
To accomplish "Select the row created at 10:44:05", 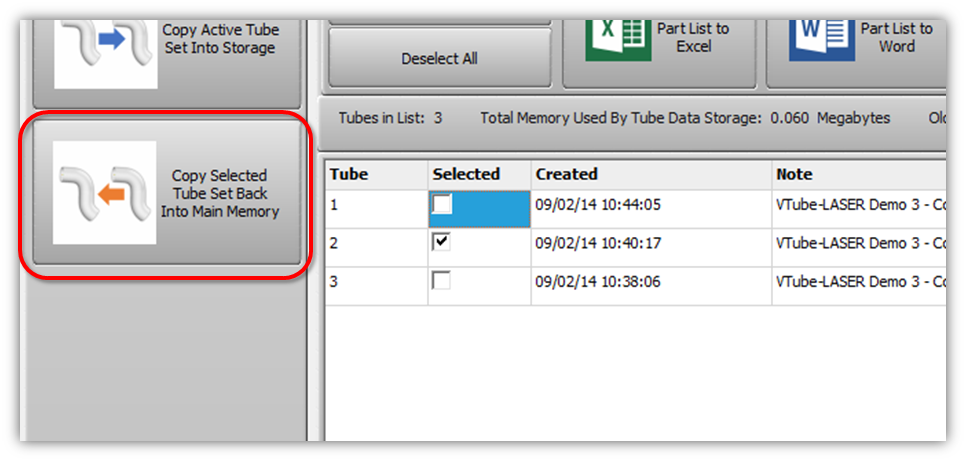I will coord(598,205).
